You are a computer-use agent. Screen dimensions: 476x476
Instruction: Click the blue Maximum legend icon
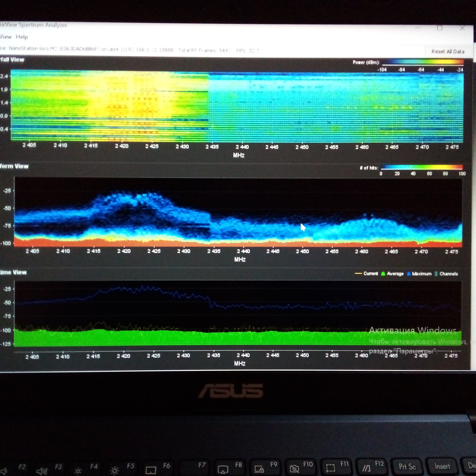point(409,274)
